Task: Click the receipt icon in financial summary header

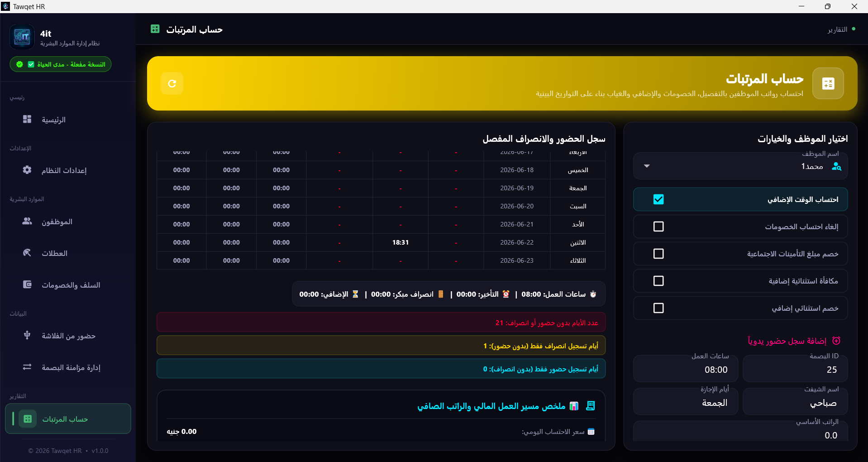Action: (590, 406)
